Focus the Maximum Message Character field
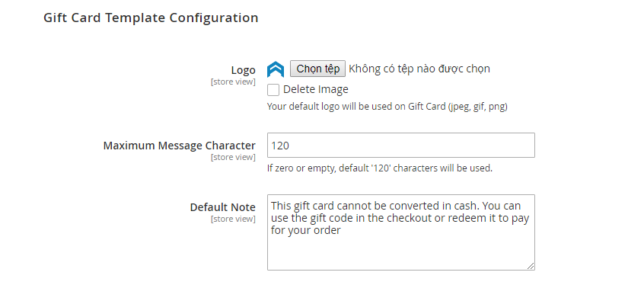Screen dimensions: 644x285 (x=401, y=146)
